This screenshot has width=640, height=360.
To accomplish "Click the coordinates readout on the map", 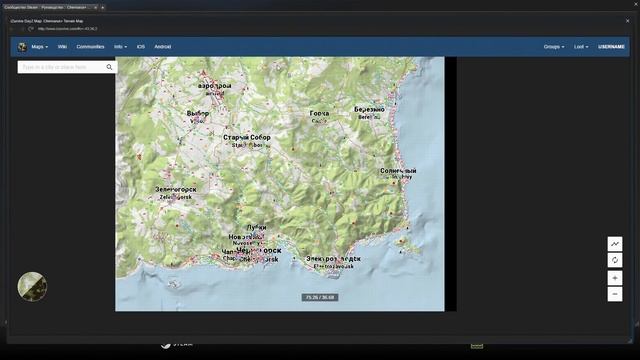I will [320, 298].
